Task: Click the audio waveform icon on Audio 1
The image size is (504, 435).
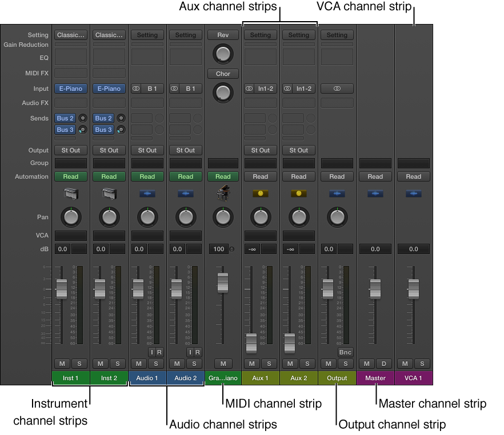Action: click(x=147, y=193)
